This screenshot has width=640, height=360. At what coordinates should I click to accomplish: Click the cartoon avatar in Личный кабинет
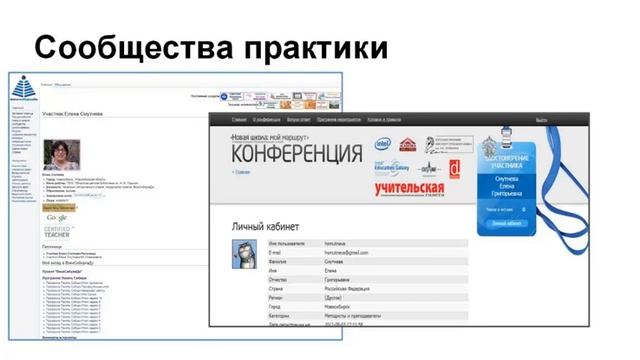[244, 254]
